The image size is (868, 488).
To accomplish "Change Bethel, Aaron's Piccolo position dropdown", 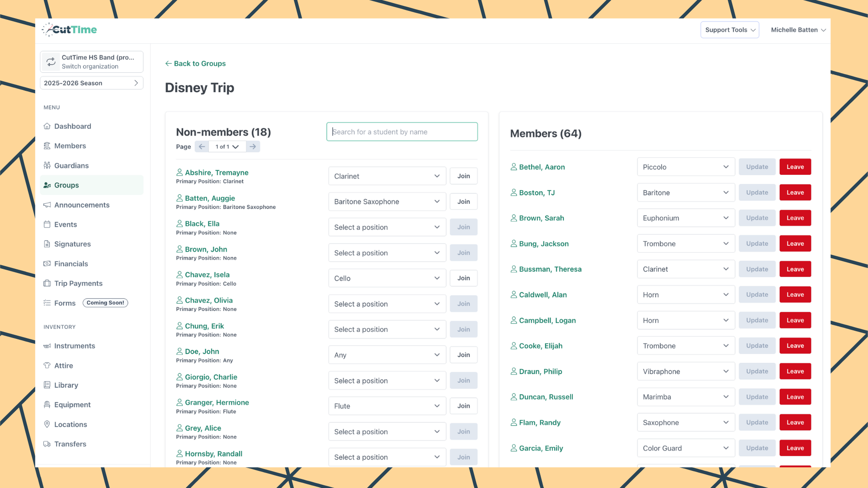I will coord(685,167).
